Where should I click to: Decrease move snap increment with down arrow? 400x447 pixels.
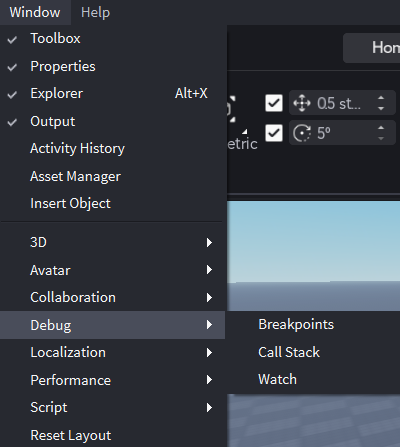click(381, 108)
